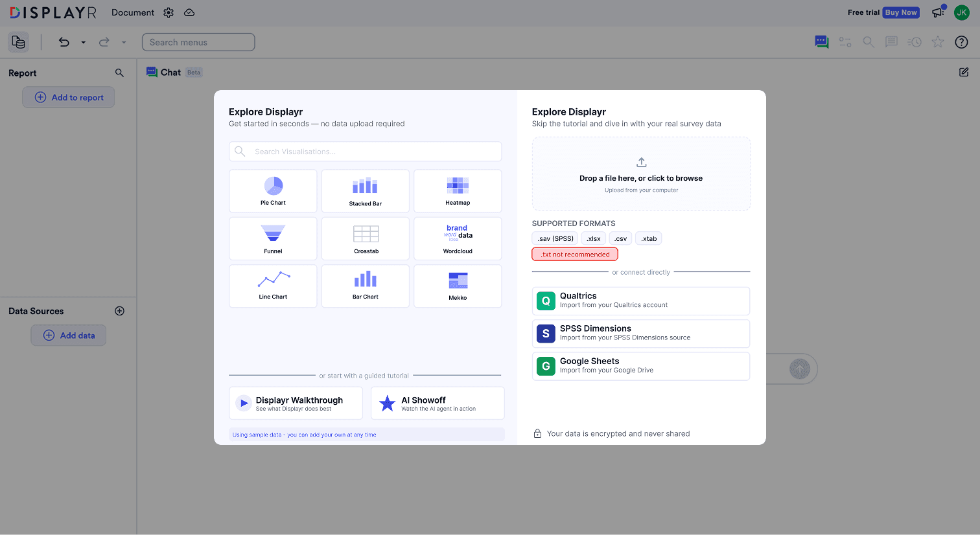Click the .txt not recommended label
980x535 pixels.
(575, 254)
